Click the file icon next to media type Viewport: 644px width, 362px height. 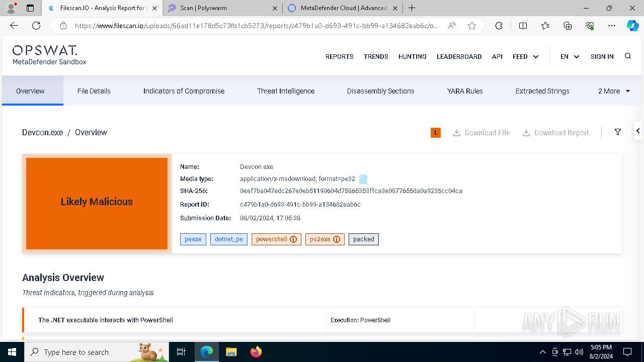click(363, 179)
